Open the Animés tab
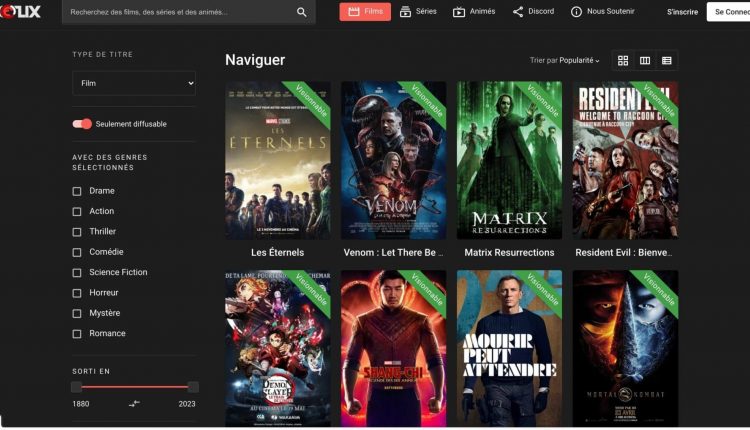The height and width of the screenshot is (430, 750). click(474, 11)
